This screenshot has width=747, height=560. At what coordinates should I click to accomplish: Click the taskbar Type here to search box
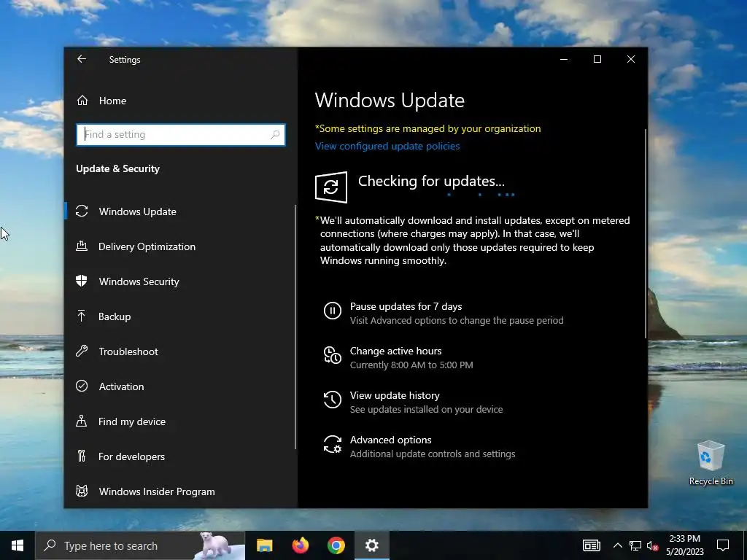(140, 545)
